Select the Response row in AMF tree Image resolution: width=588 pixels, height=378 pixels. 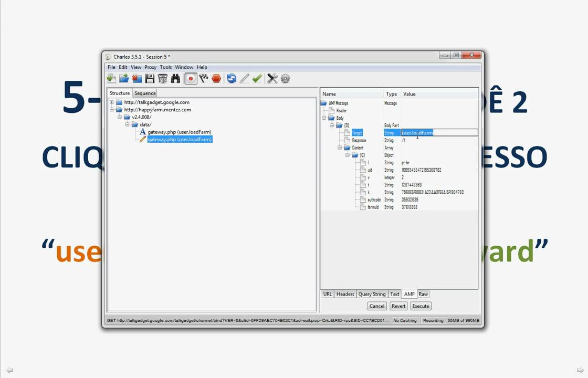[x=400, y=140]
